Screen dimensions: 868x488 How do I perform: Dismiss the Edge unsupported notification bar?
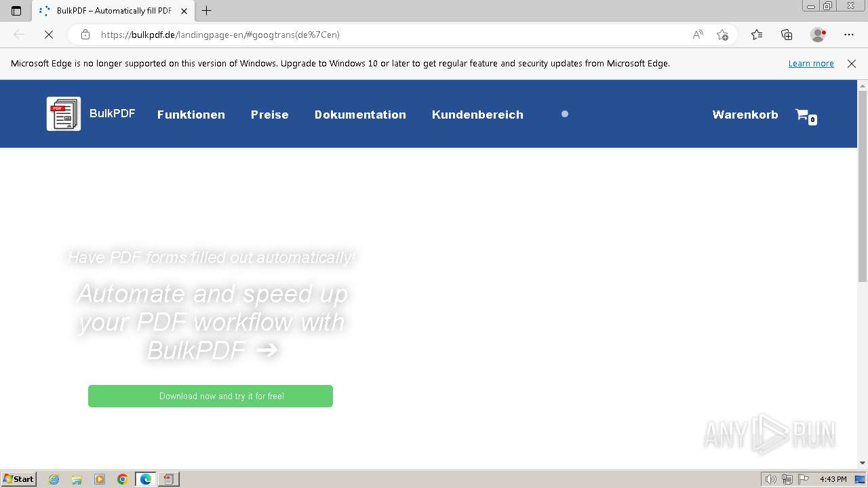(852, 63)
